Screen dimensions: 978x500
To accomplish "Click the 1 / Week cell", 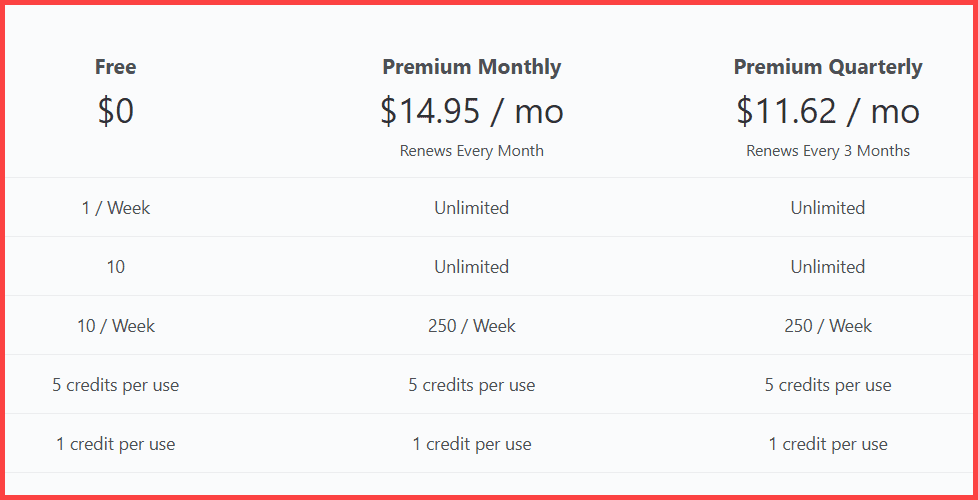I will pyautogui.click(x=116, y=208).
